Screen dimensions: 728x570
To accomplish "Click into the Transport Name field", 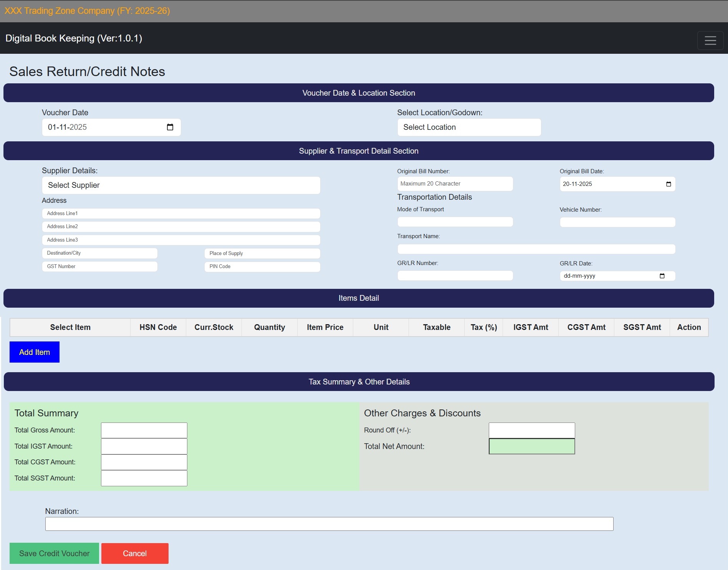I will pos(536,249).
